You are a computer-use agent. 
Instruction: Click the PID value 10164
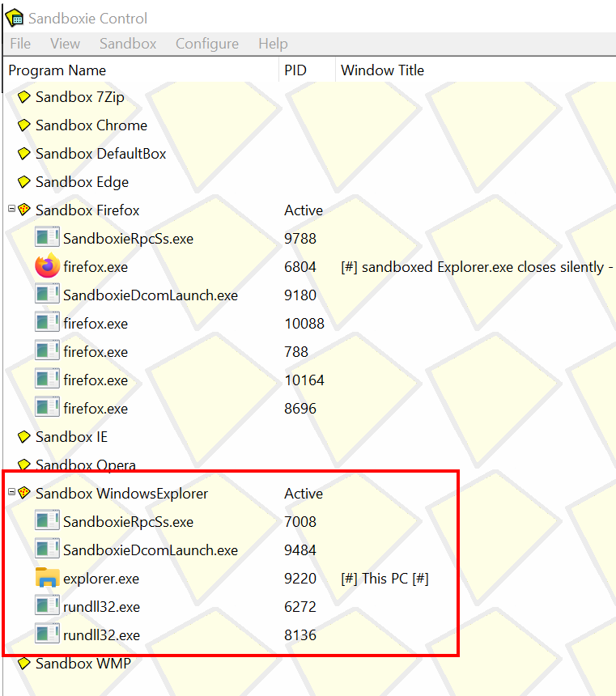[x=304, y=380]
